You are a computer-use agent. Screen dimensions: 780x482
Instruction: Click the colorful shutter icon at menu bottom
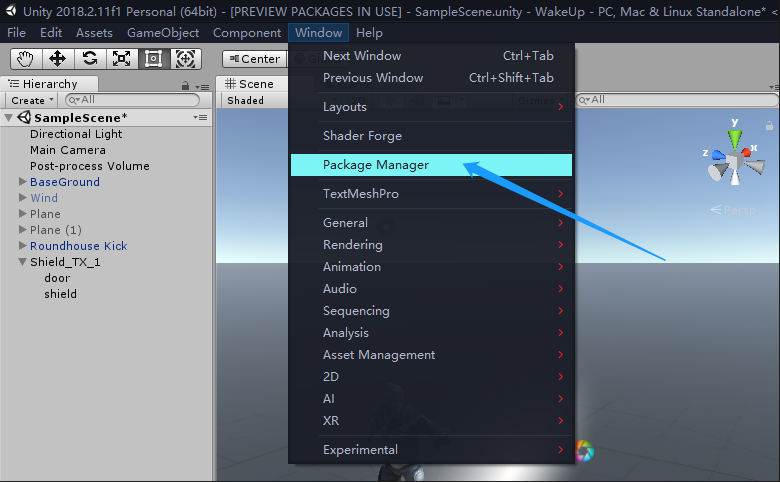click(x=585, y=451)
